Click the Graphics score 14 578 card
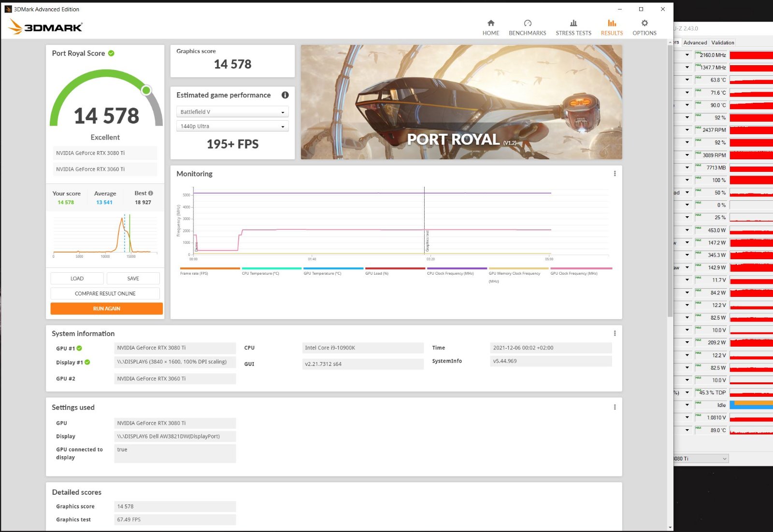 [x=232, y=61]
